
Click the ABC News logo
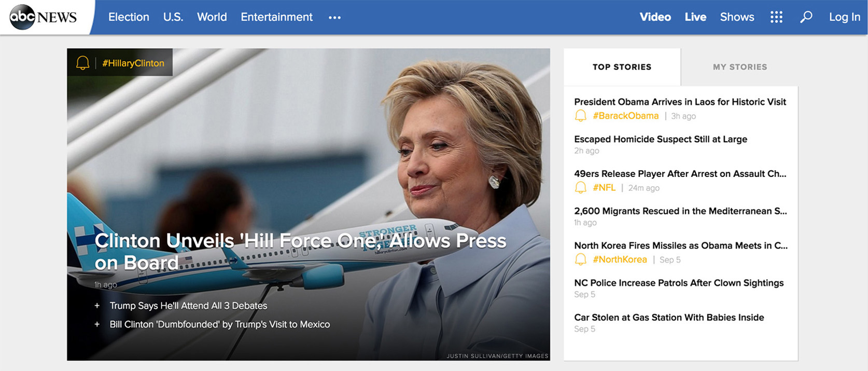(43, 17)
